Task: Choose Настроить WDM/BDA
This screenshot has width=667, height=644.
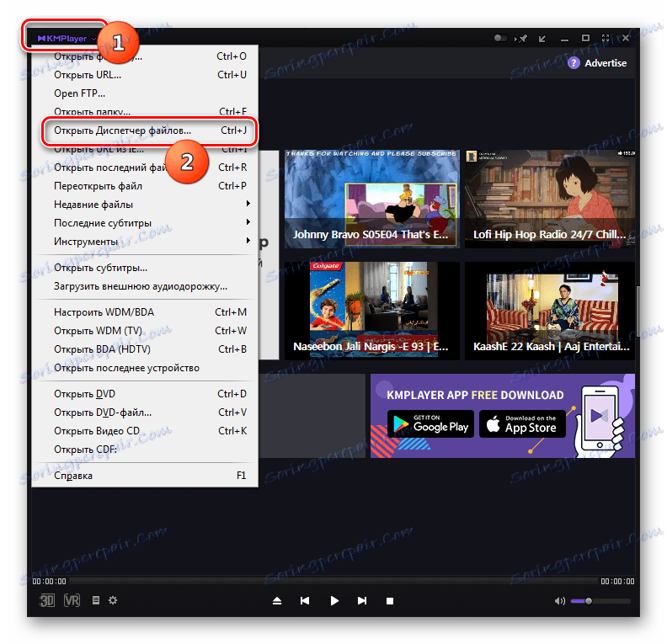Action: (x=145, y=312)
